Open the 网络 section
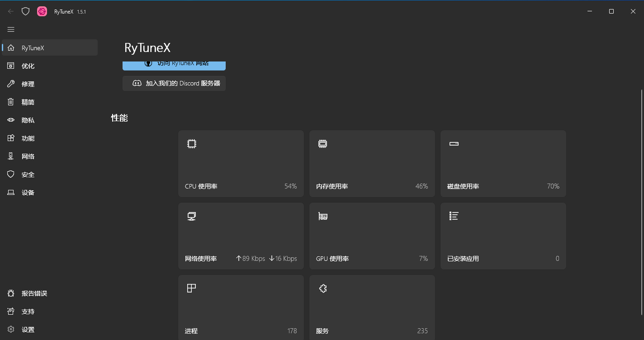This screenshot has width=644, height=340. pos(50,156)
